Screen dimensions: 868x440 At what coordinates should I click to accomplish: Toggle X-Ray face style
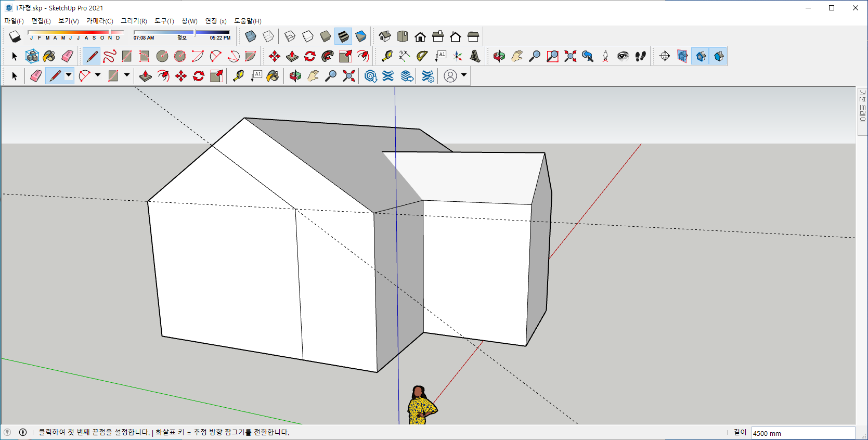(251, 36)
